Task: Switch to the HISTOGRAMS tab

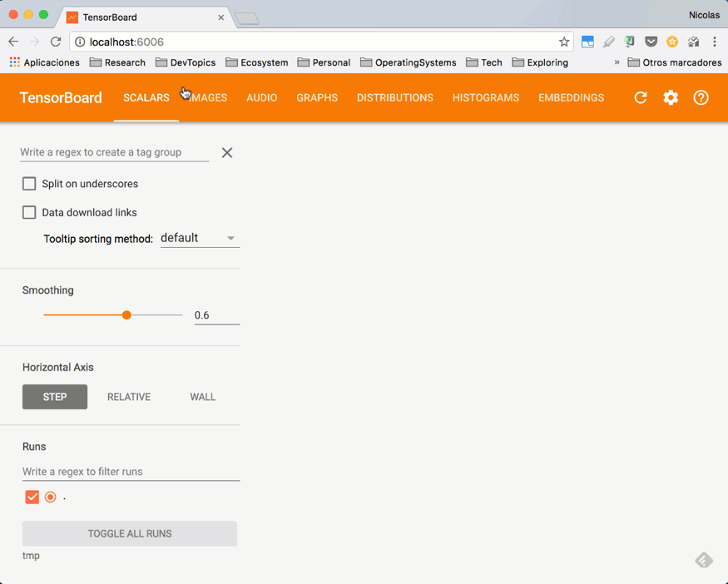Action: point(485,97)
